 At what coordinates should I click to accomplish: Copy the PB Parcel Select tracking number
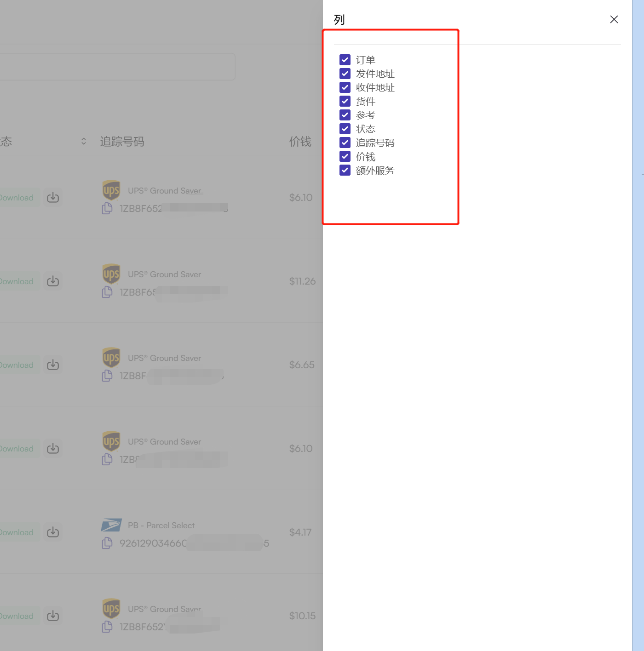click(107, 543)
